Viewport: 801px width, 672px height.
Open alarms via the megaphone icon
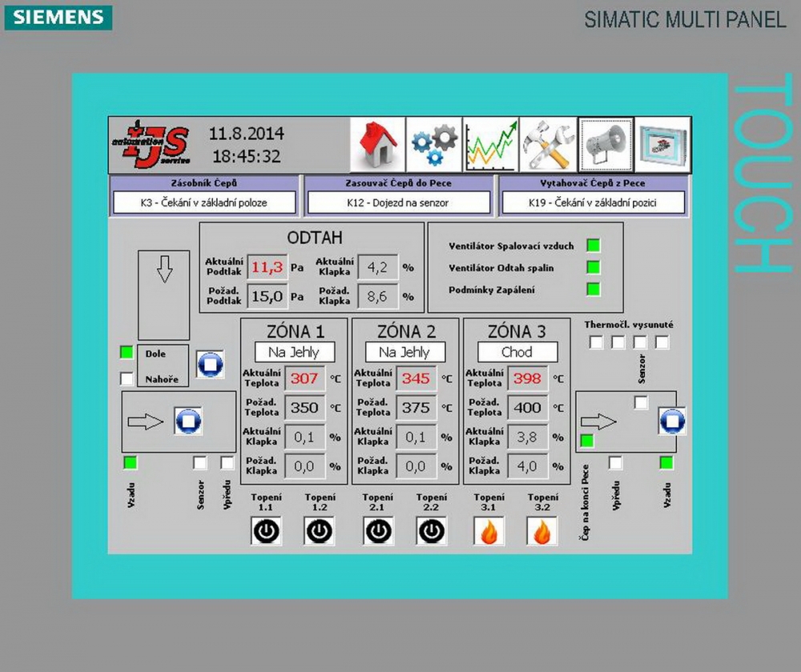click(x=606, y=145)
